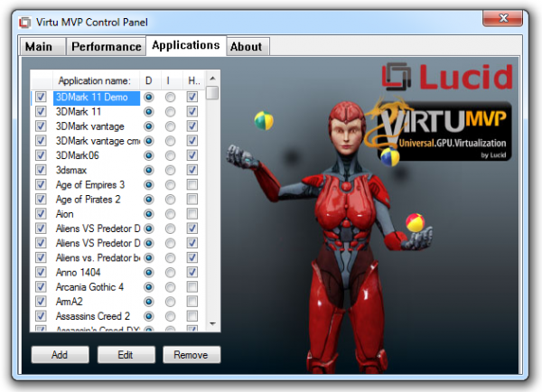Toggle enable checkbox for ArmA2
This screenshot has height=392, width=542.
(x=42, y=302)
